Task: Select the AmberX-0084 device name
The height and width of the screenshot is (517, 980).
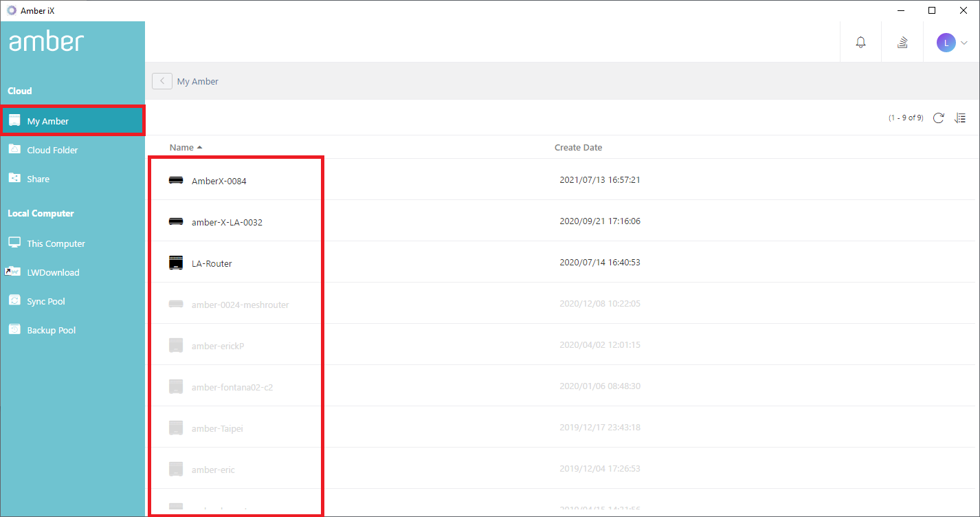Action: pos(219,181)
